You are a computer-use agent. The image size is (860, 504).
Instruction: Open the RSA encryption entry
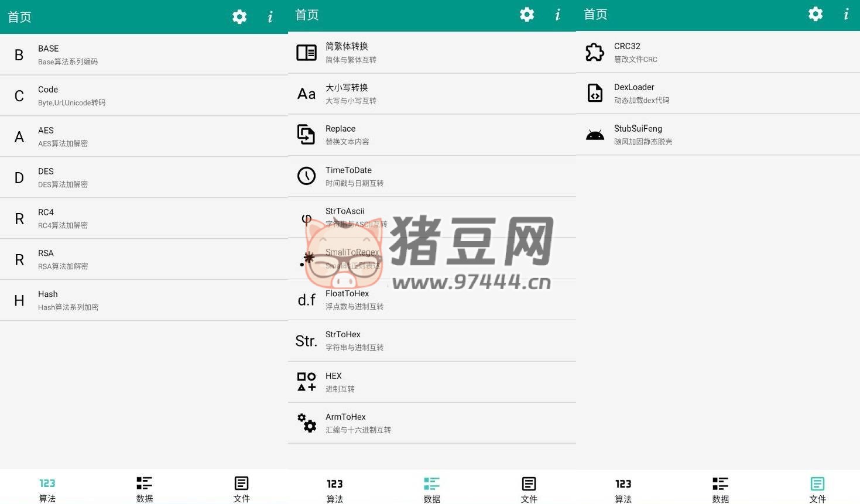[143, 259]
